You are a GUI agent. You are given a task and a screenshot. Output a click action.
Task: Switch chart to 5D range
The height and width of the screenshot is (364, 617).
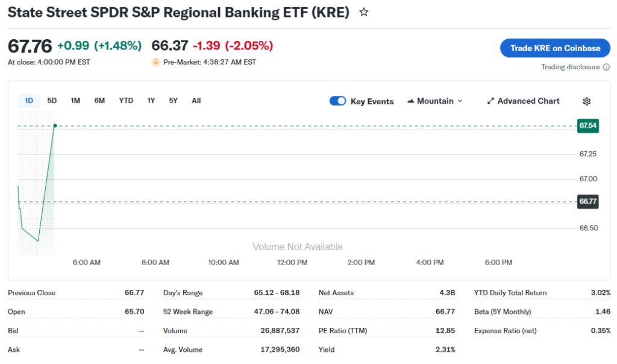click(x=52, y=101)
